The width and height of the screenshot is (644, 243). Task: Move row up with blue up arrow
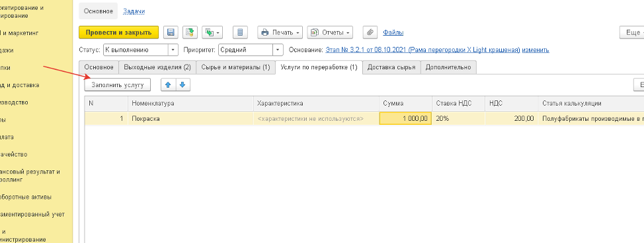click(x=168, y=85)
